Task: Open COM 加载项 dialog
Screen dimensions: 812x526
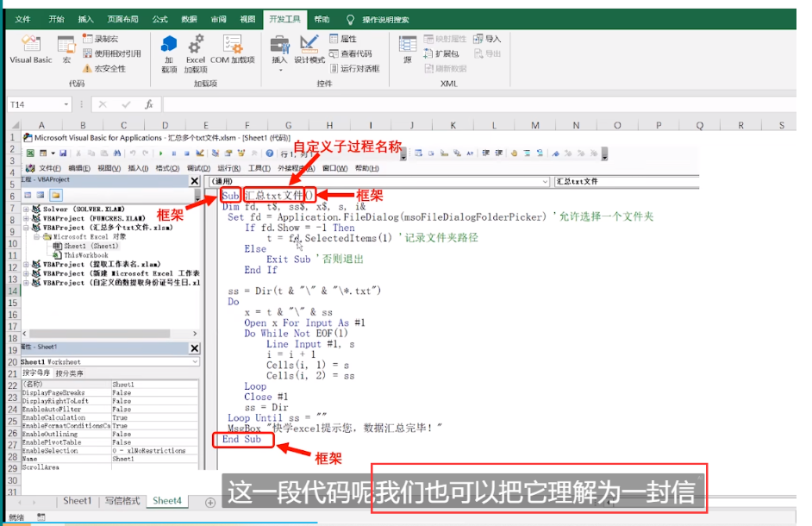Action: click(233, 50)
